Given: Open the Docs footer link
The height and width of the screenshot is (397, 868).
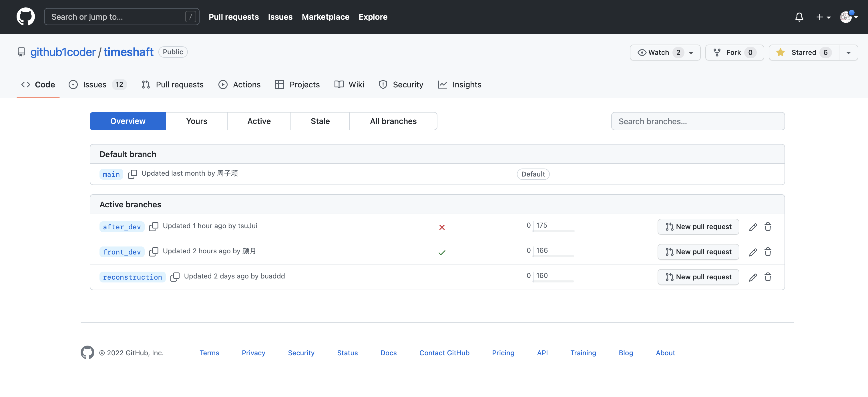Looking at the screenshot, I should tap(388, 352).
